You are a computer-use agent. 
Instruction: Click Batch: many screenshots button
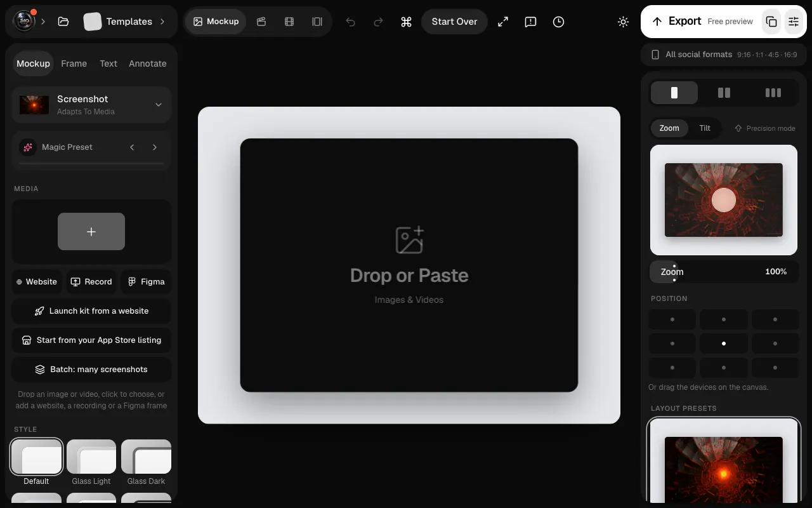coord(91,370)
